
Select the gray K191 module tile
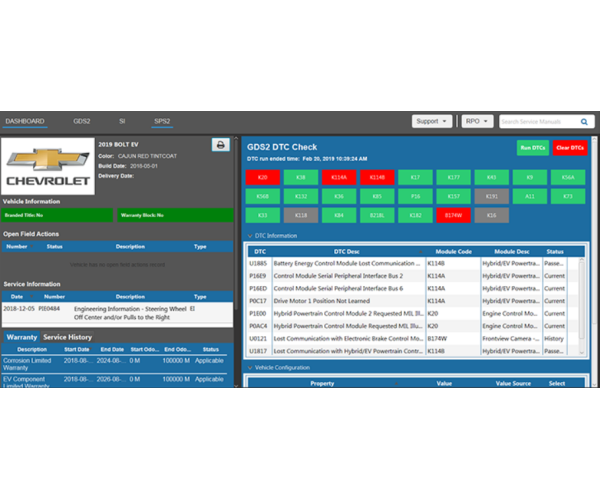tap(492, 196)
